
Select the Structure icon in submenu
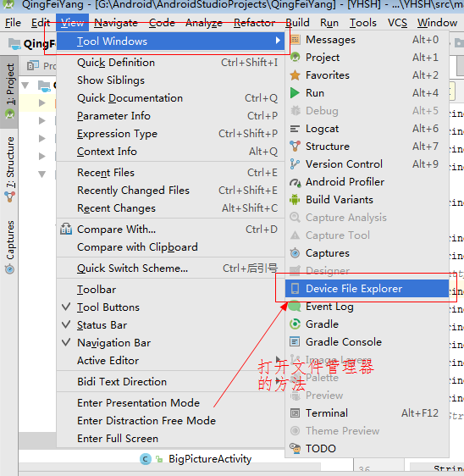click(x=295, y=147)
